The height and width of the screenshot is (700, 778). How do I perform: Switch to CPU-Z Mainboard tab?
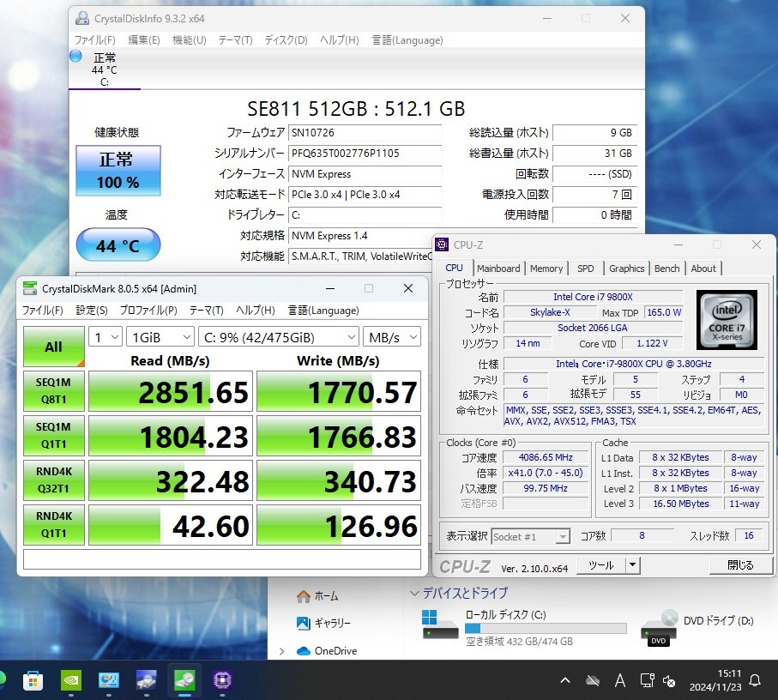498,269
